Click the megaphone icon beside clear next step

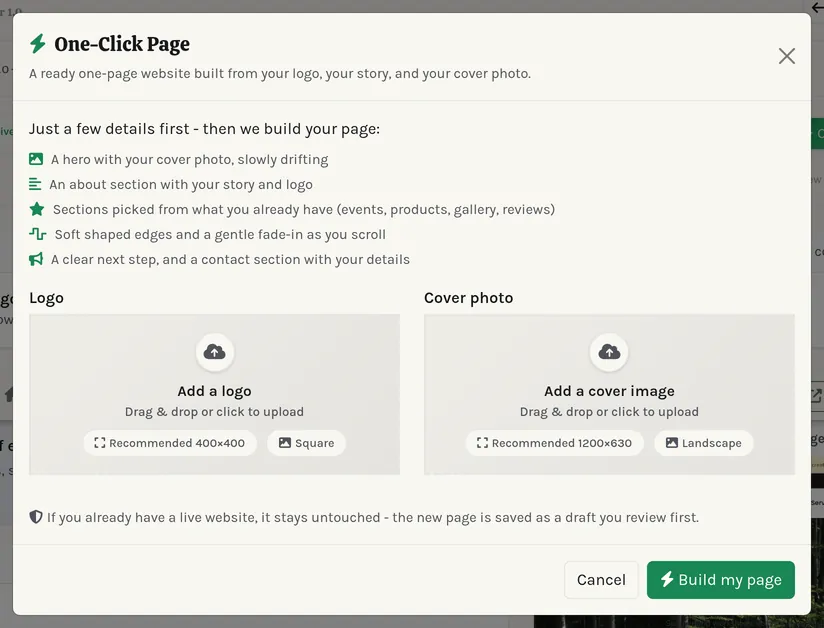click(36, 259)
